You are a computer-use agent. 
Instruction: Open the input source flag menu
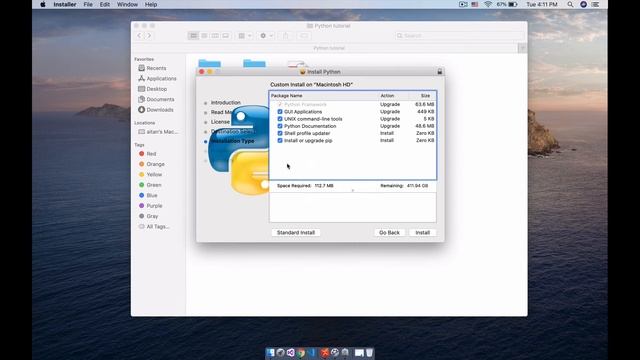click(x=475, y=4)
